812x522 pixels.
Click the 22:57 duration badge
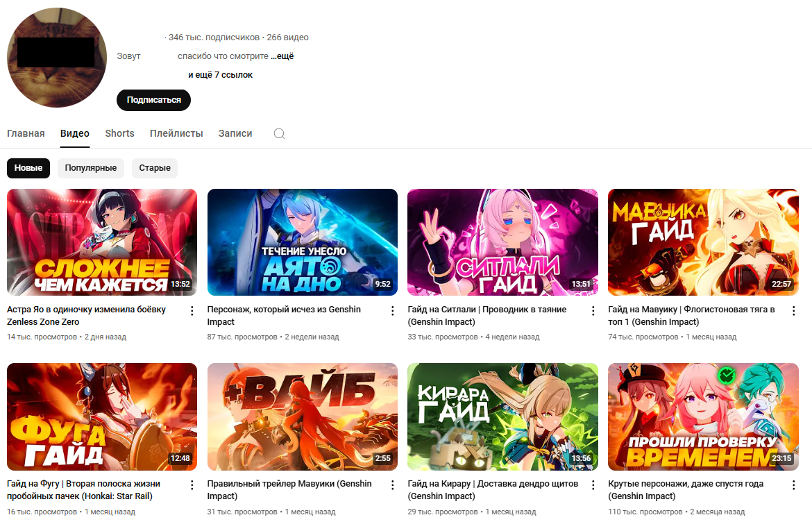click(x=781, y=284)
